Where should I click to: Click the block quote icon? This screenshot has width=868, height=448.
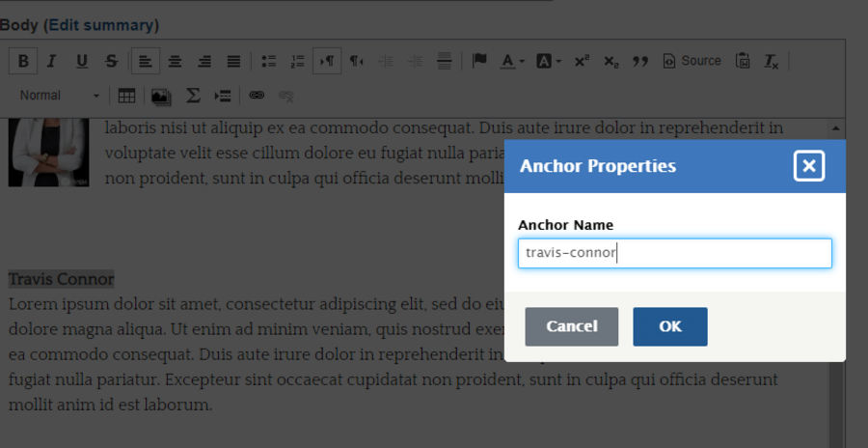[639, 61]
